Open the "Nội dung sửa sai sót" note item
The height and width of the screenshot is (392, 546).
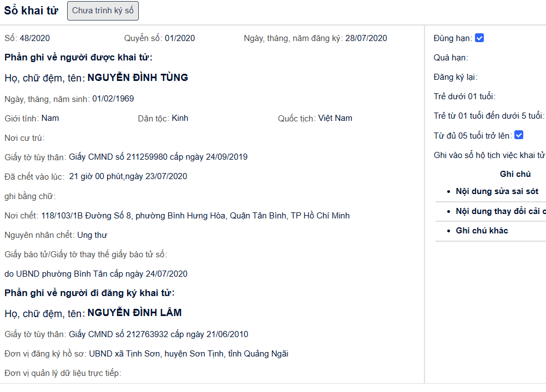[497, 191]
